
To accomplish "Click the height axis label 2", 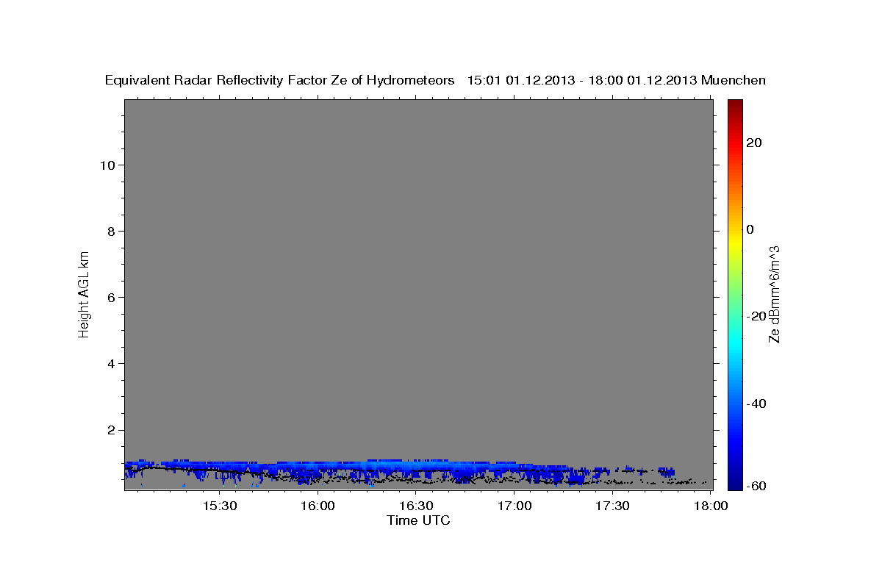I will click(110, 429).
